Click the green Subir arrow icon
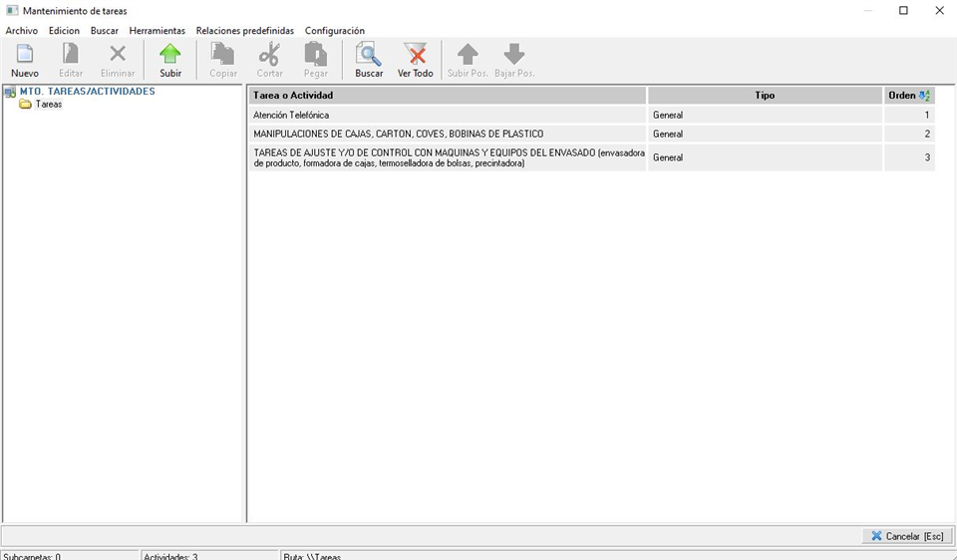 (x=170, y=55)
